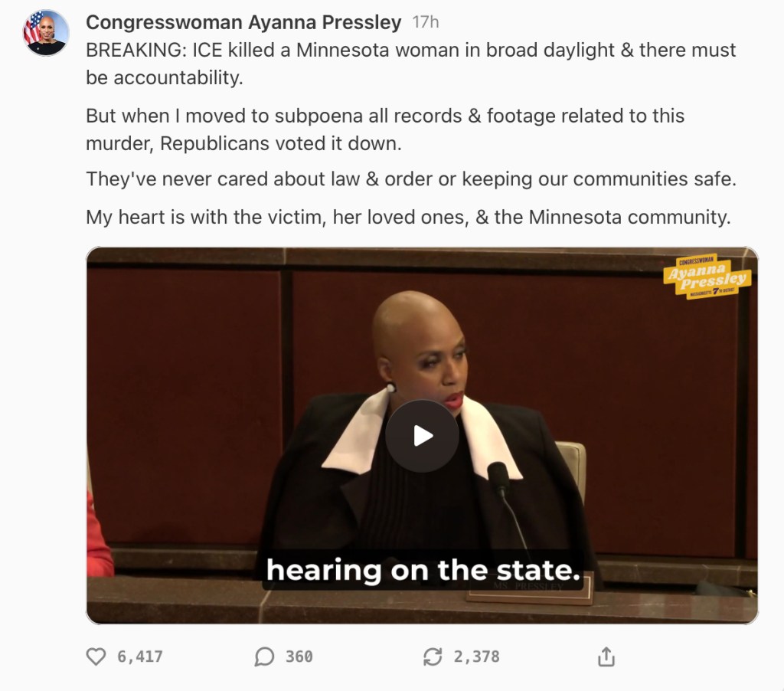Share the post with the upload arrow icon

(606, 657)
